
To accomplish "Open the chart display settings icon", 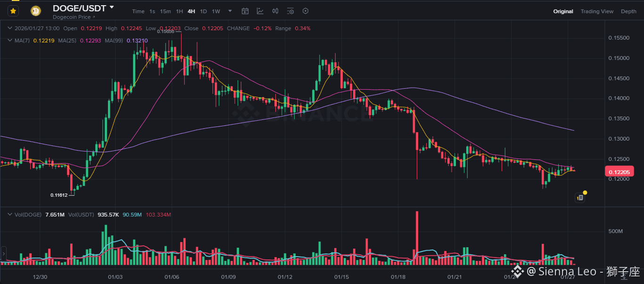I will 290,11.
